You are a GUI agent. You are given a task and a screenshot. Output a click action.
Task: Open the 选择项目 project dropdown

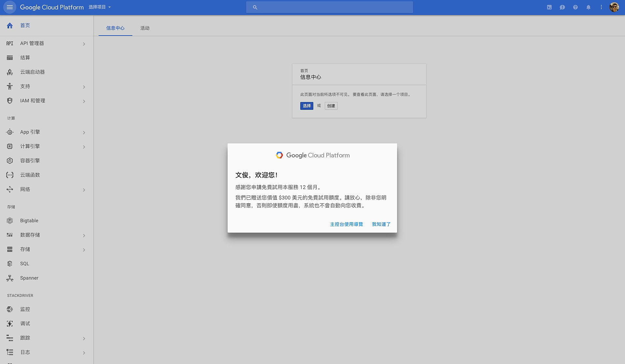click(100, 7)
